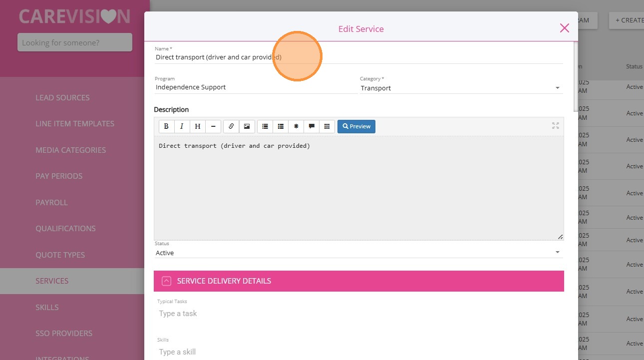Click the CareVision logo
This screenshot has height=360, width=644.
tap(75, 16)
